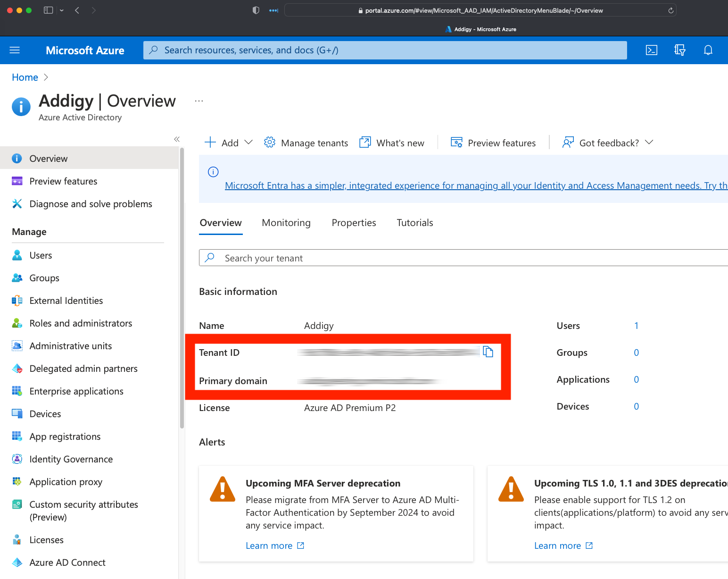Viewport: 728px width, 579px height.
Task: Click Learn more on MFA Server deprecation
Action: click(x=275, y=545)
